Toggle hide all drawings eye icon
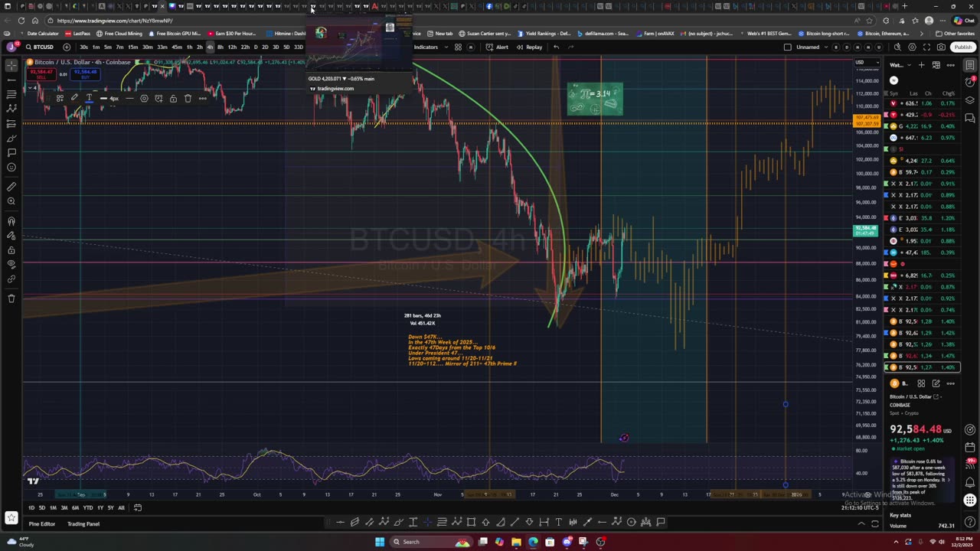The height and width of the screenshot is (551, 980). 11,265
